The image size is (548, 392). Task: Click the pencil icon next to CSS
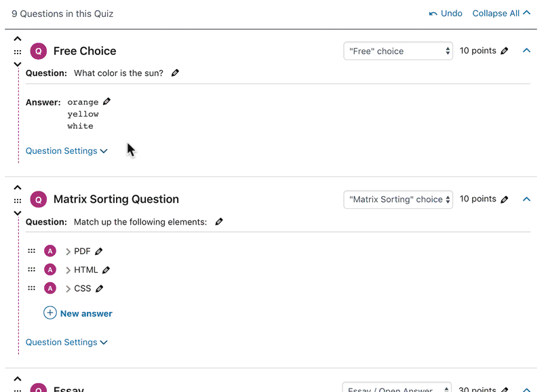pos(100,289)
